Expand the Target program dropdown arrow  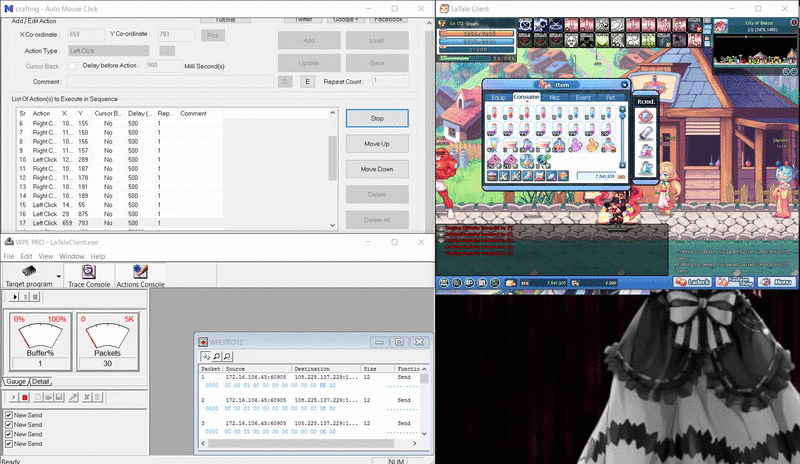pyautogui.click(x=59, y=277)
